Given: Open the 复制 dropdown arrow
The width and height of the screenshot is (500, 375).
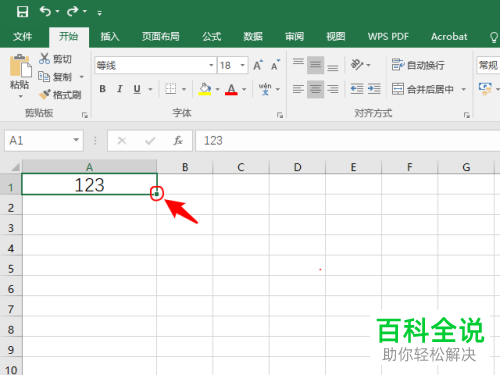Looking at the screenshot, I should tap(82, 77).
